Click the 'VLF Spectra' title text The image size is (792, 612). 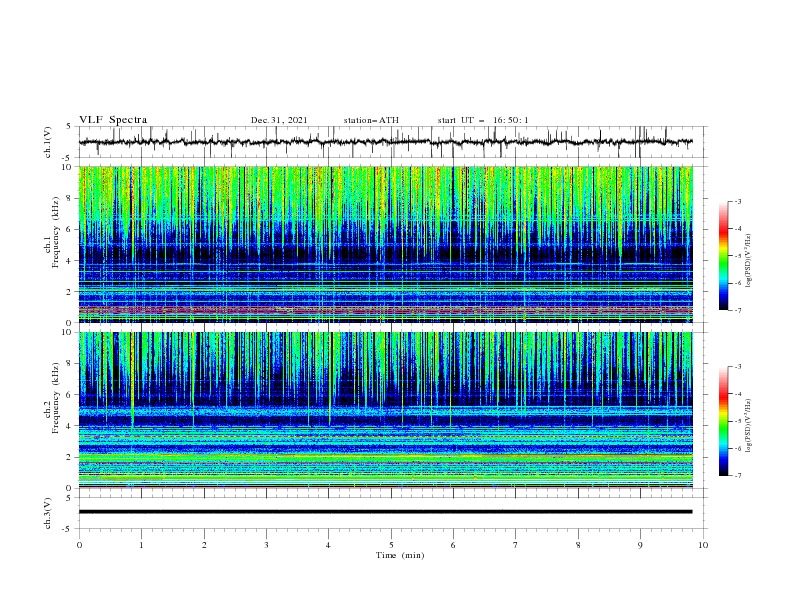point(113,120)
